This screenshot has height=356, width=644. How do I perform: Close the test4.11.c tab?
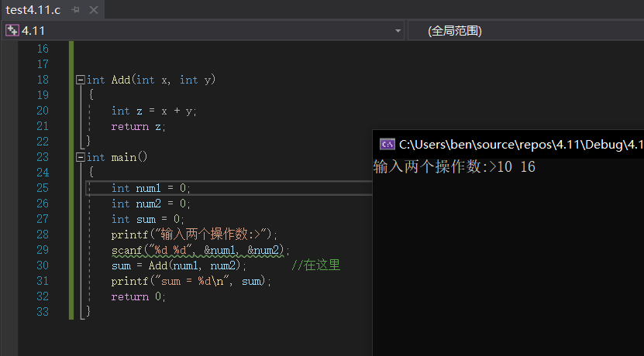94,10
